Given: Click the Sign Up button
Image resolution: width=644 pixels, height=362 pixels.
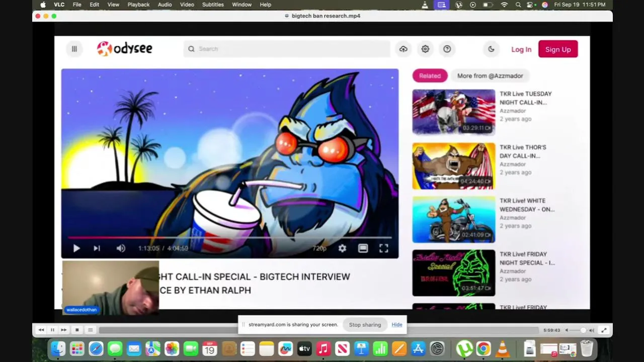Looking at the screenshot, I should (x=558, y=49).
